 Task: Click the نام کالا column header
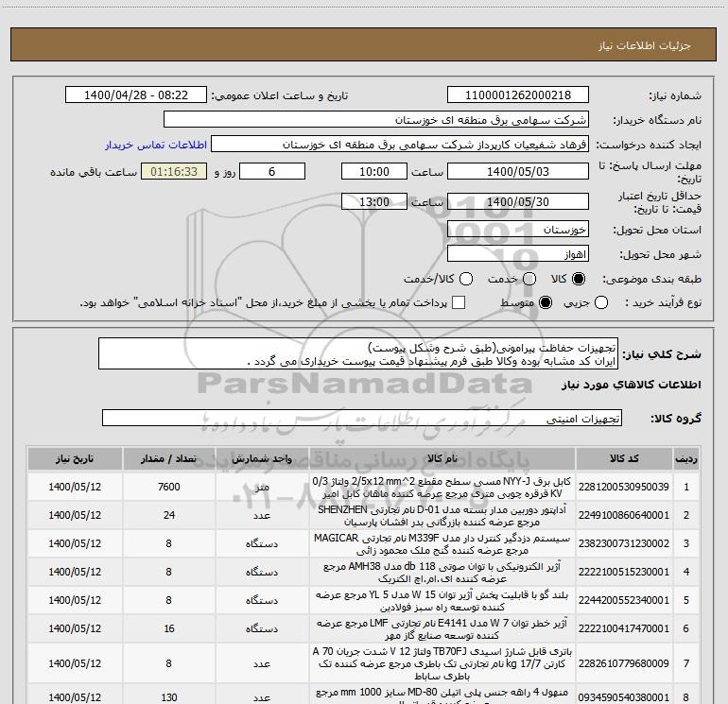(442, 458)
